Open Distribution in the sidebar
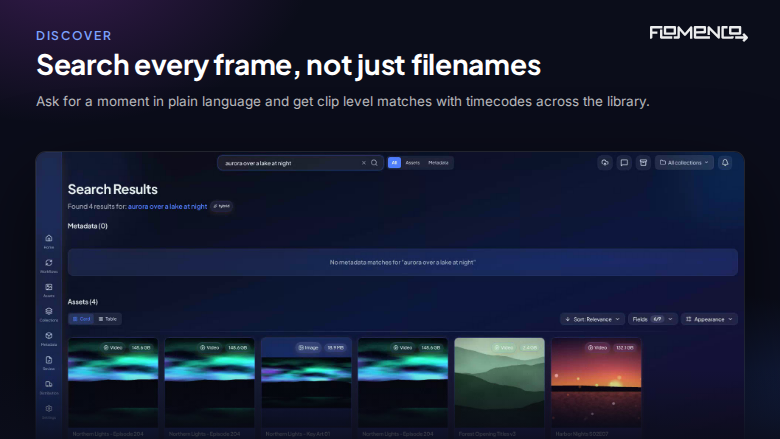Viewport: 780px width, 439px height. [49, 387]
